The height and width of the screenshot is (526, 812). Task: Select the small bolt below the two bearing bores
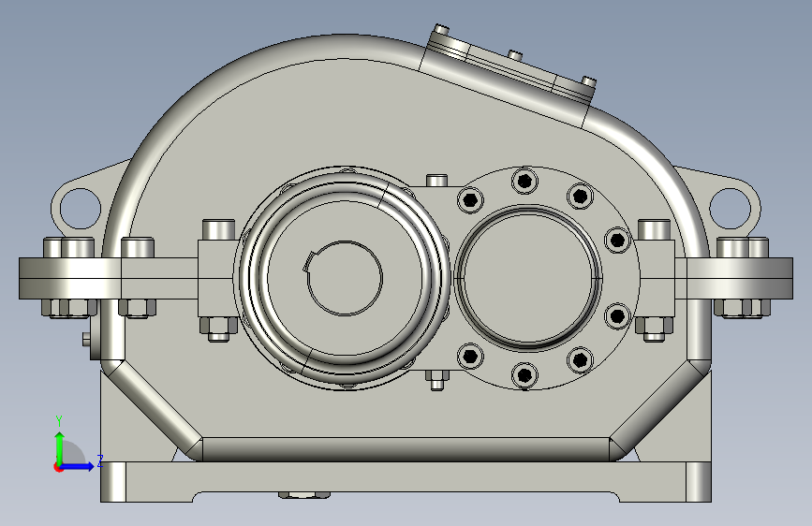pyautogui.click(x=436, y=379)
